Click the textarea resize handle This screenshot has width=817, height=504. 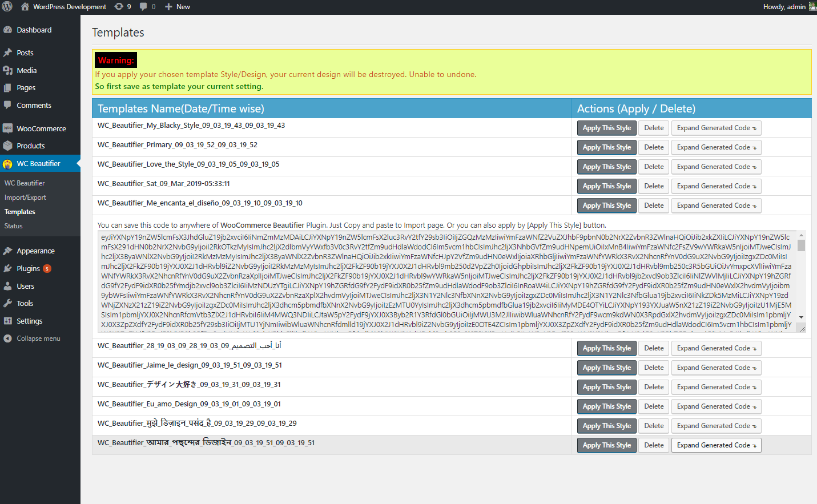[x=802, y=328]
